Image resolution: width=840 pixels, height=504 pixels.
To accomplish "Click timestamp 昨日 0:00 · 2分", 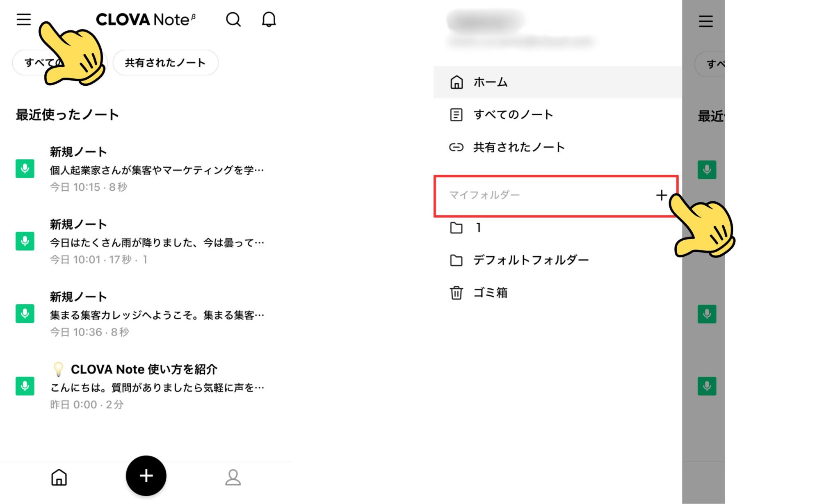I will [87, 404].
